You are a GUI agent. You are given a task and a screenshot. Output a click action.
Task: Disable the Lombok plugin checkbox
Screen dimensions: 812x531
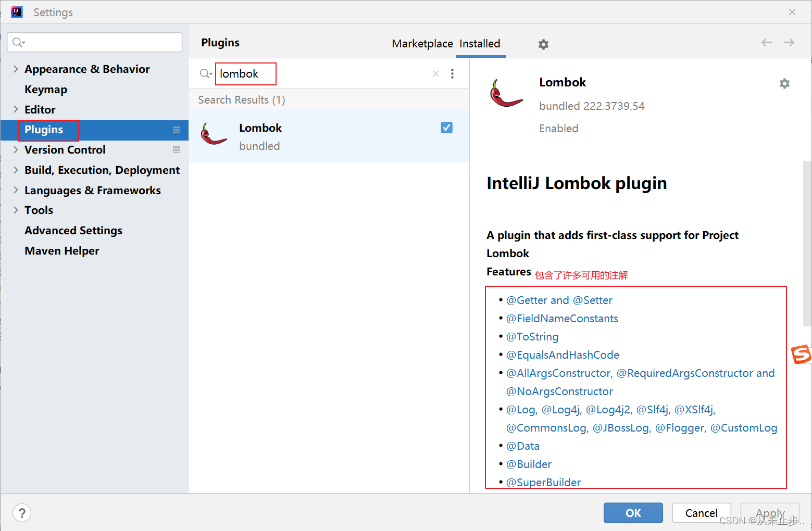tap(446, 128)
